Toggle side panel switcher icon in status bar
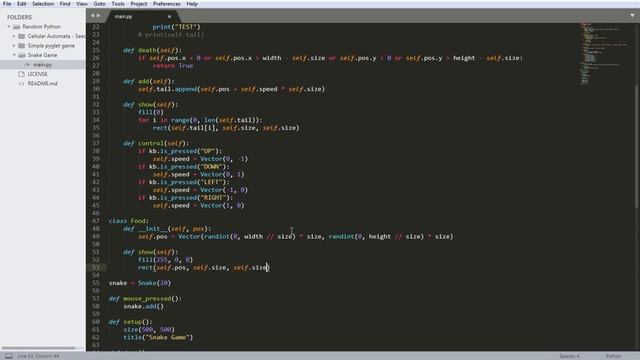 click(x=9, y=356)
